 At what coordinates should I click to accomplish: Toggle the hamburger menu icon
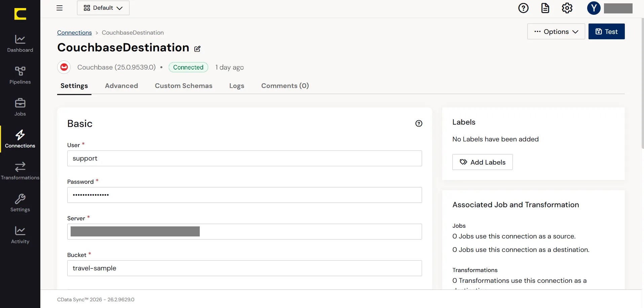pyautogui.click(x=60, y=8)
